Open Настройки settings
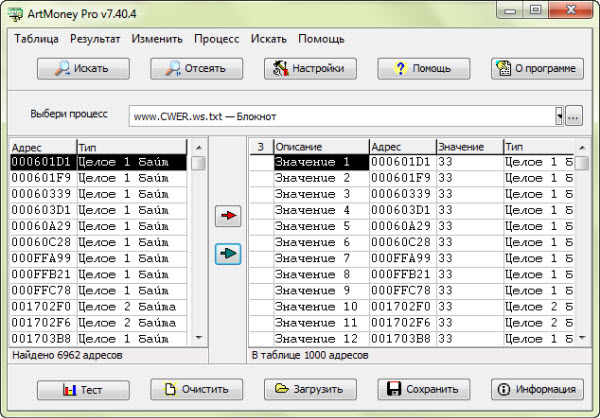 pos(310,69)
